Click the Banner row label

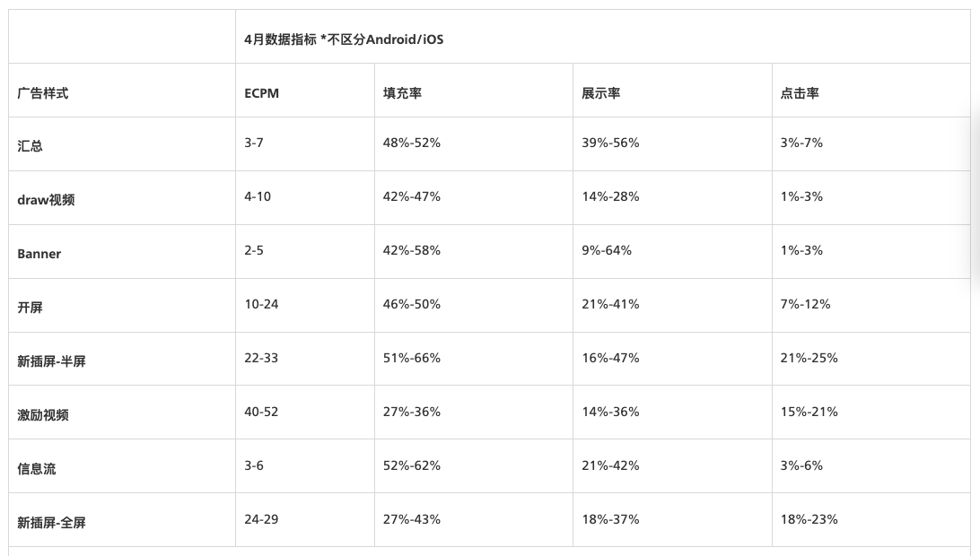point(39,254)
